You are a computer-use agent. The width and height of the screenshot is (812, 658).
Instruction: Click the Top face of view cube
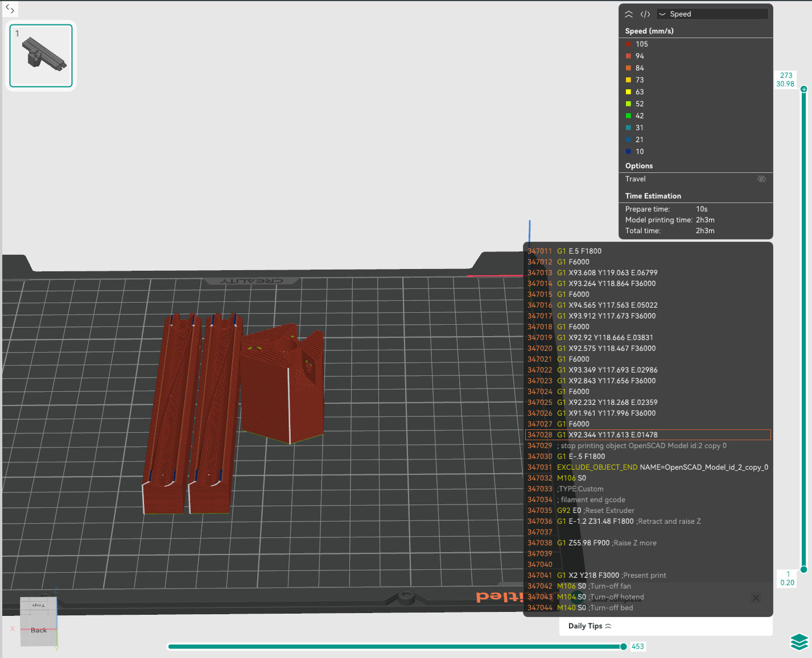(39, 605)
